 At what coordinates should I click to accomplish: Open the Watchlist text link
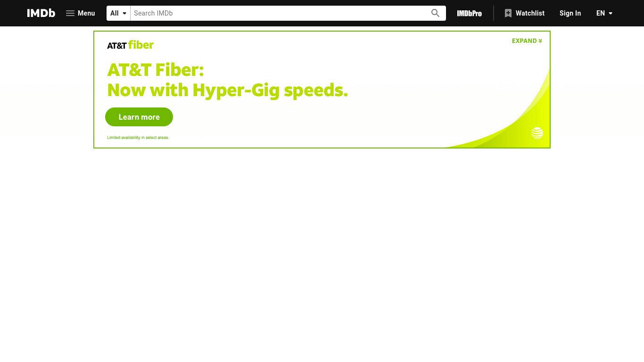(530, 13)
